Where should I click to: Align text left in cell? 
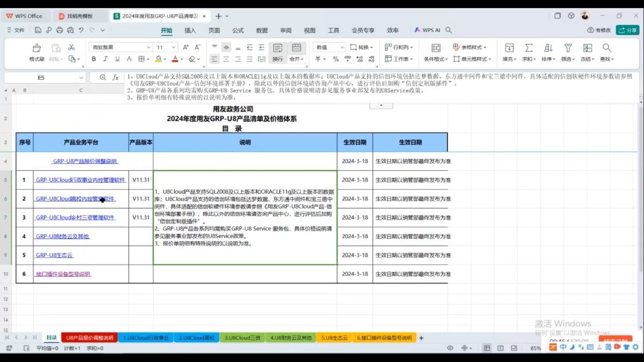point(214,59)
